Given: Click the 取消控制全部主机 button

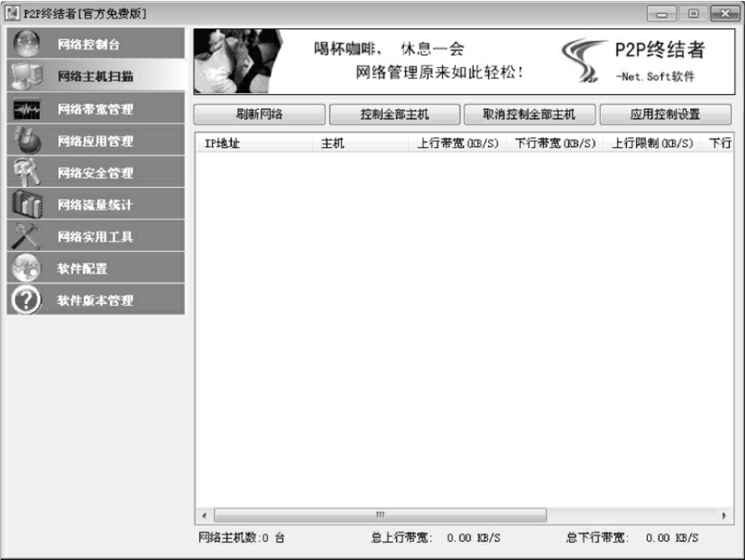Looking at the screenshot, I should coord(529,114).
